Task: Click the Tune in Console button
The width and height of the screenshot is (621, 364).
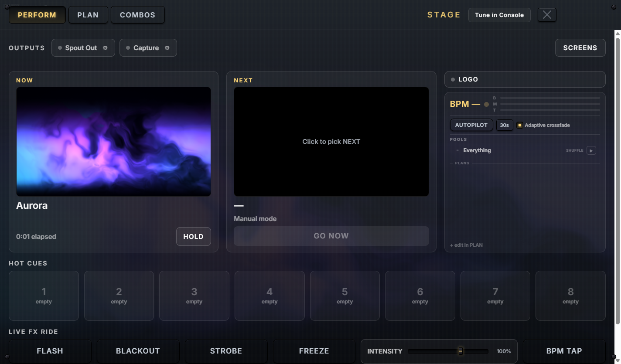Action: [499, 15]
